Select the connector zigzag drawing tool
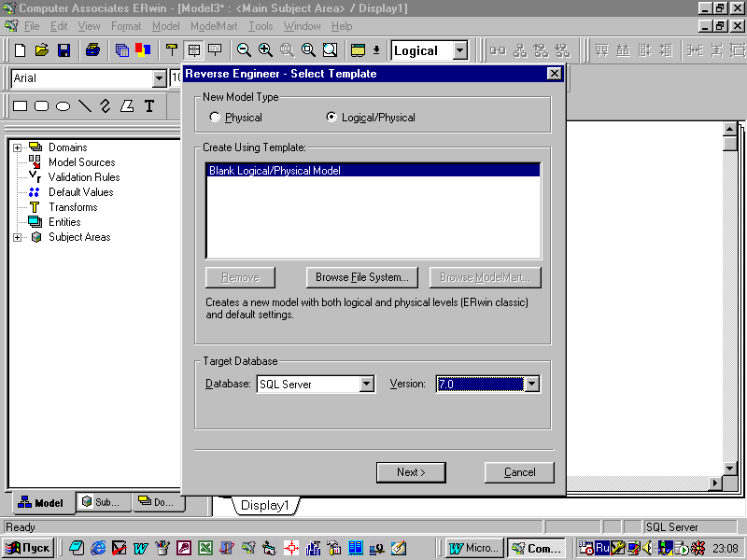Screen dimensions: 747x560 (x=106, y=105)
